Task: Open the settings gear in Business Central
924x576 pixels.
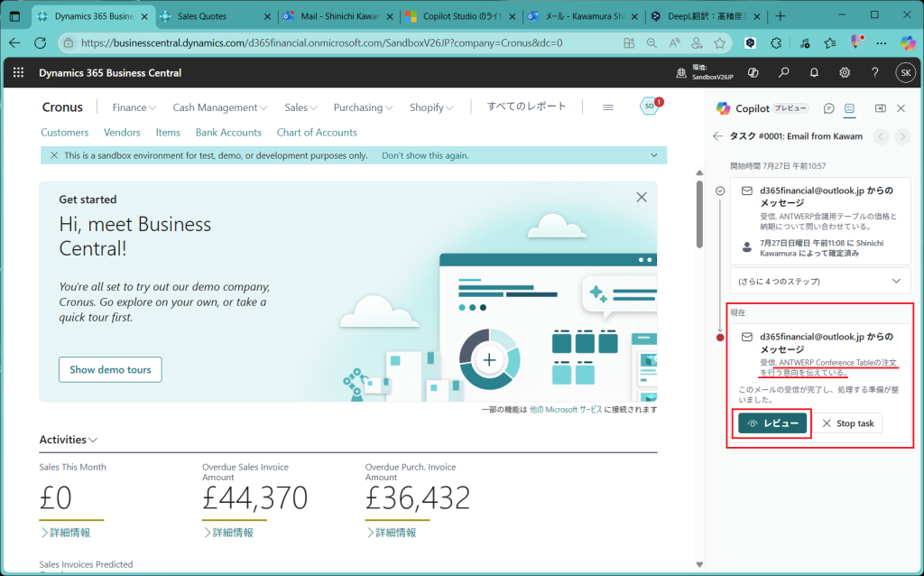Action: point(845,72)
